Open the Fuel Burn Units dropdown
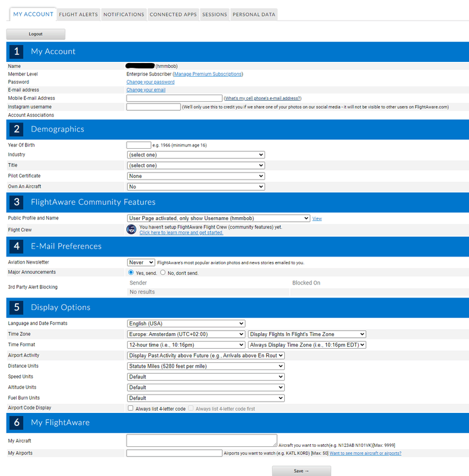The image size is (469, 476). pos(206,398)
